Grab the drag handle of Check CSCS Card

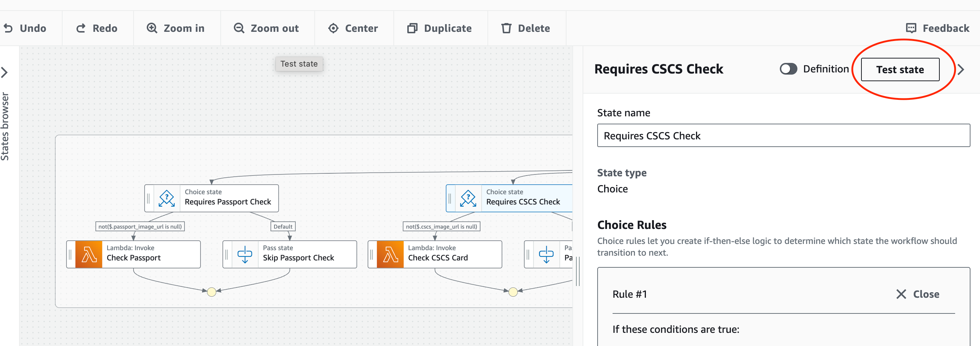[372, 254]
